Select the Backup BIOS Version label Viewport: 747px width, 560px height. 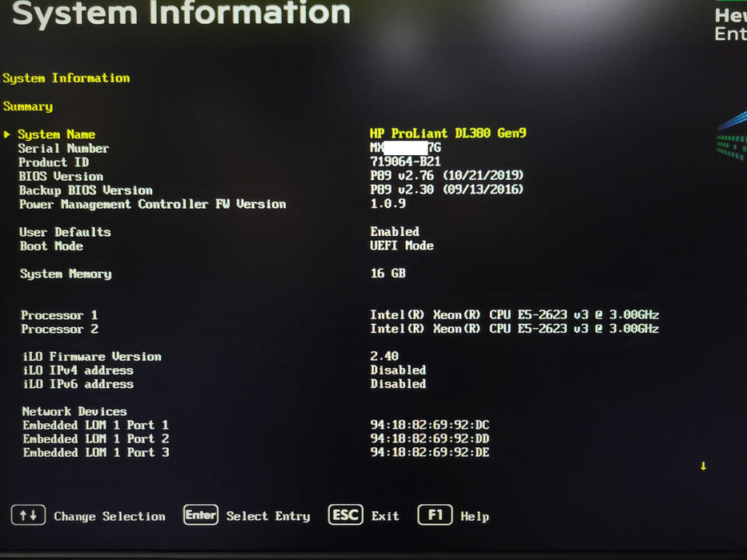point(86,190)
